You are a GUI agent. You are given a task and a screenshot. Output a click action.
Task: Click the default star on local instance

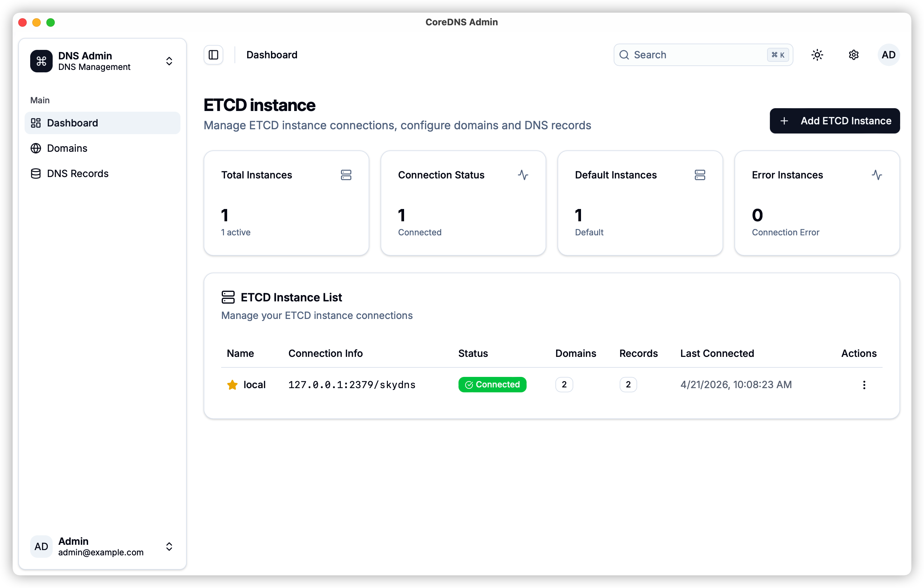tap(232, 385)
